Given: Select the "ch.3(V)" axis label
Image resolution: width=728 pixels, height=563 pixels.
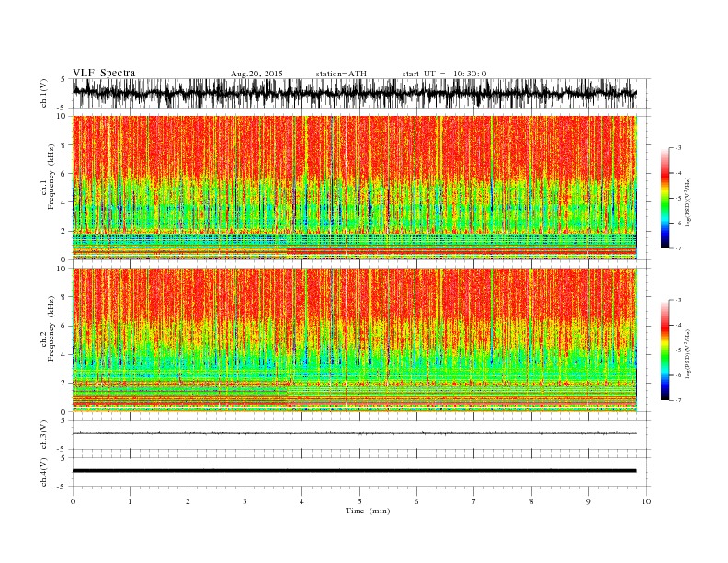Looking at the screenshot, I should (44, 435).
